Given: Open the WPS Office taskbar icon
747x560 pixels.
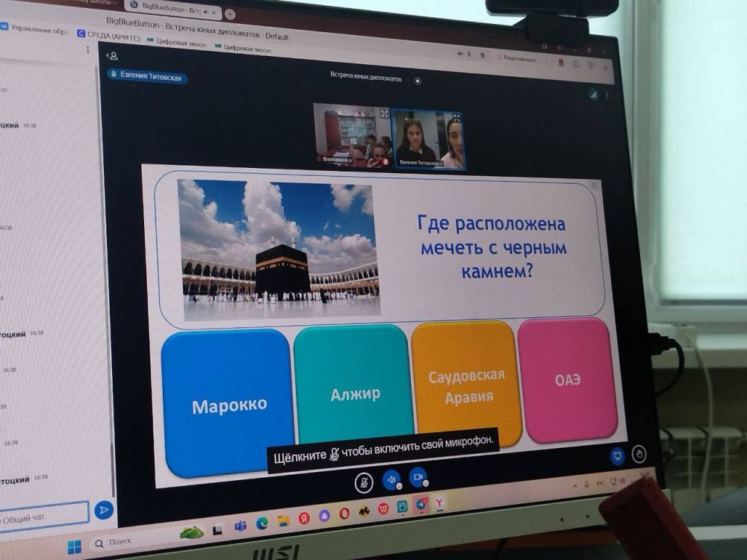Looking at the screenshot, I should (383, 509).
